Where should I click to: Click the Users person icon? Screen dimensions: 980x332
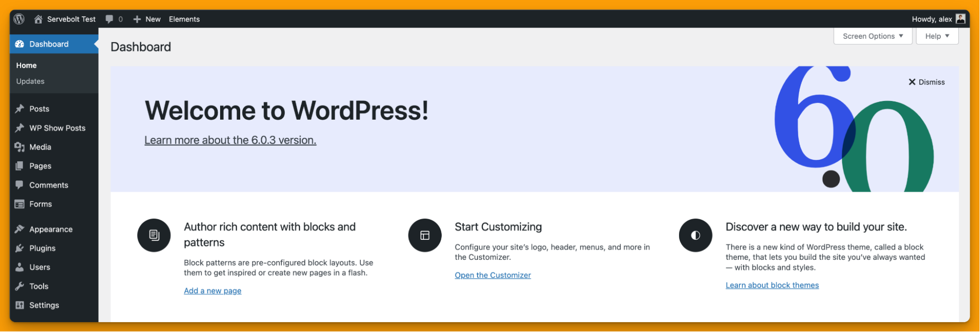[x=20, y=267]
